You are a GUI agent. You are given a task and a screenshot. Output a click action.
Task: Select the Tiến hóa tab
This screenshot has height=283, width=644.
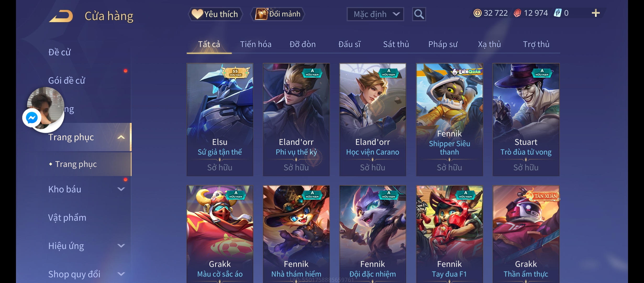point(256,44)
